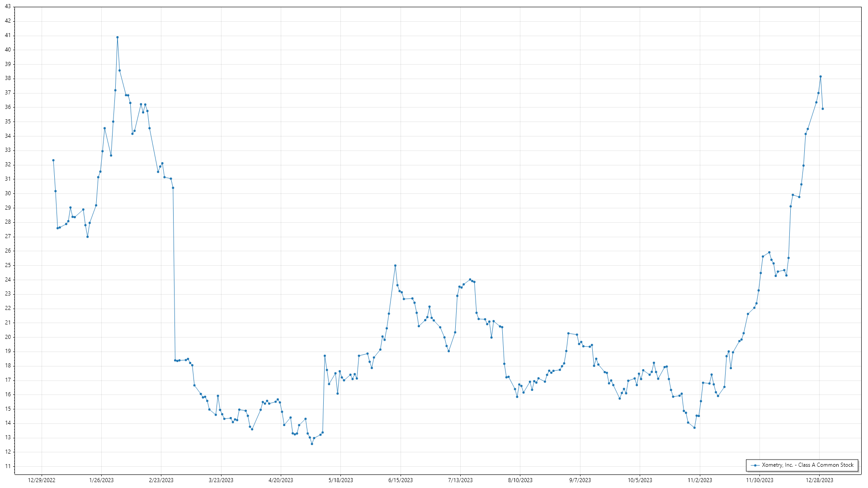Image resolution: width=868 pixels, height=488 pixels.
Task: Click the June peak data point at 25
Action: (395, 266)
